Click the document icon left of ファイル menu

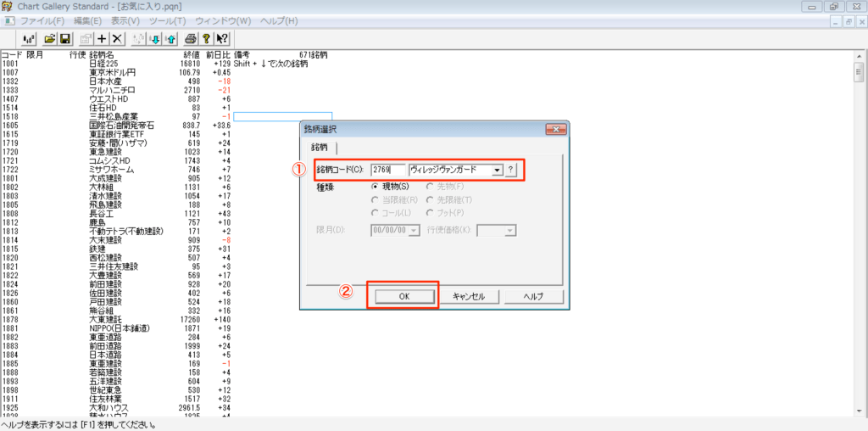(10, 21)
